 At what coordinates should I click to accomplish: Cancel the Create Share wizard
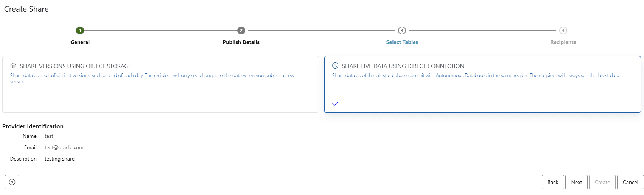coord(630,182)
